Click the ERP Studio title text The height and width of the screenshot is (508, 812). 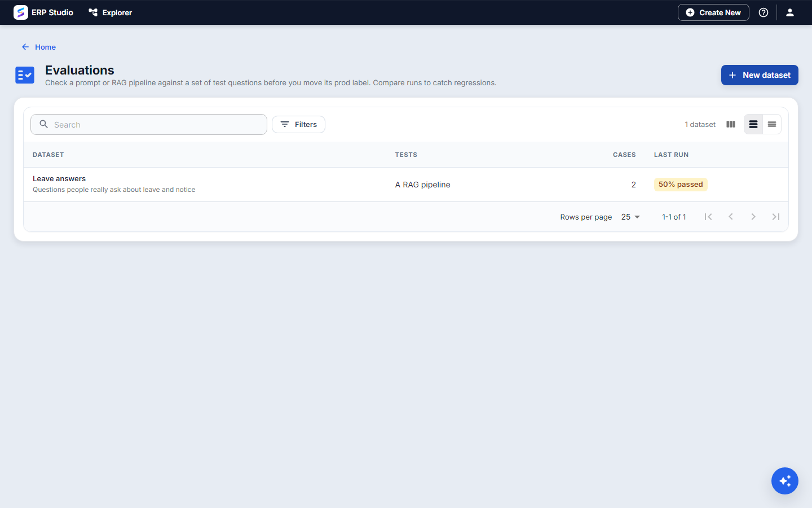(x=52, y=12)
